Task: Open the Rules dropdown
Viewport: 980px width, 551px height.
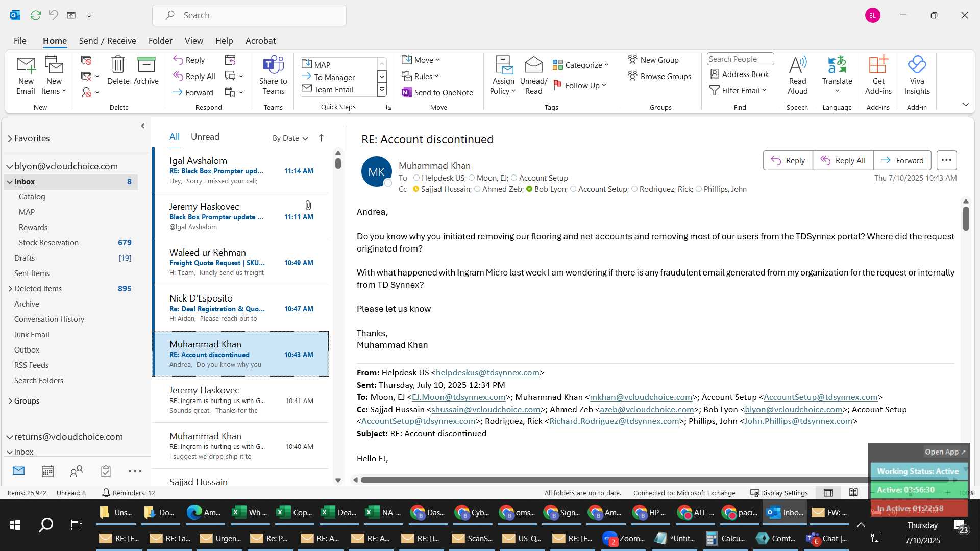Action: pos(420,77)
